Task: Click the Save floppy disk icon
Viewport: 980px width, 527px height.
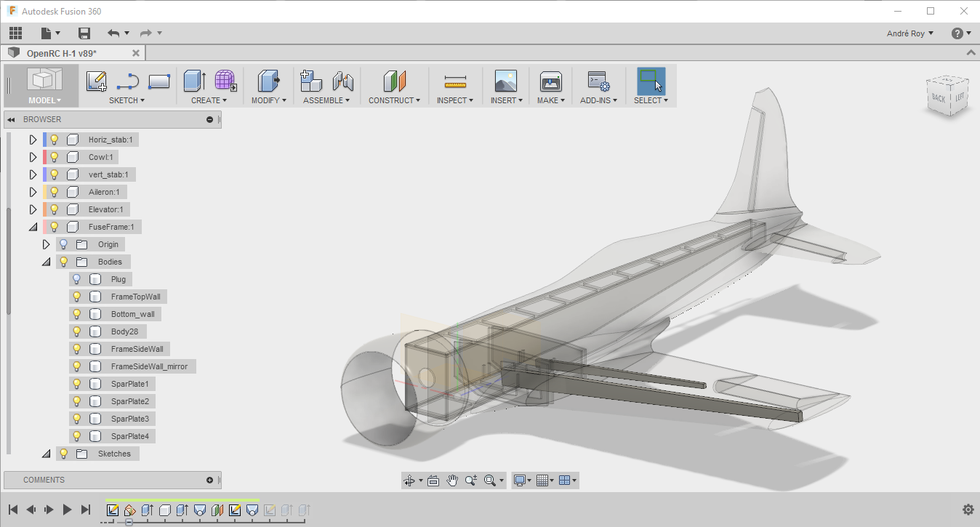Action: [84, 33]
